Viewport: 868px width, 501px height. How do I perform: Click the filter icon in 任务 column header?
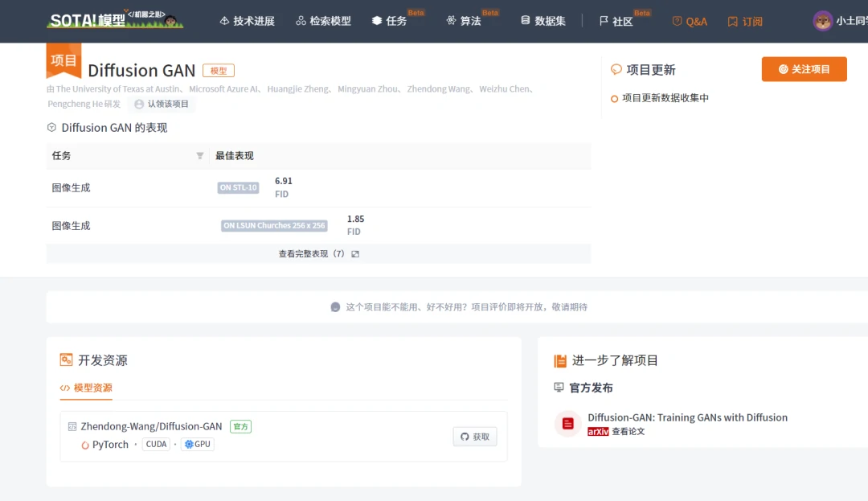pos(200,156)
